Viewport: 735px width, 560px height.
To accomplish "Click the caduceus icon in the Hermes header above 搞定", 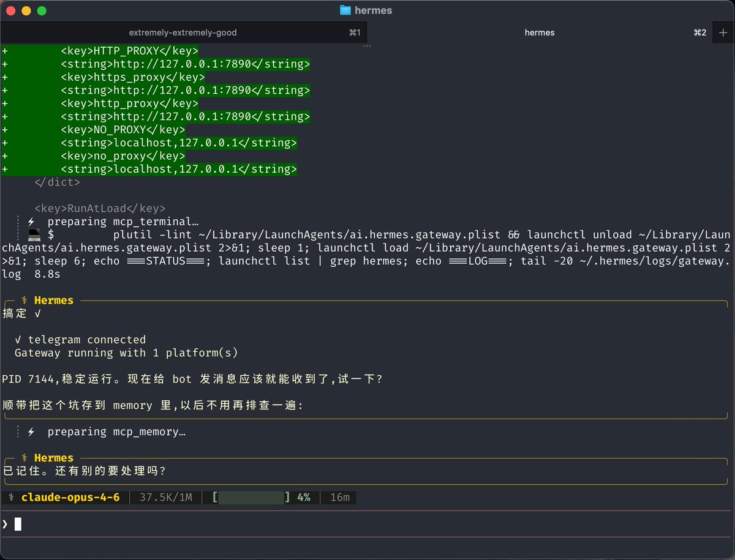I will pyautogui.click(x=24, y=301).
